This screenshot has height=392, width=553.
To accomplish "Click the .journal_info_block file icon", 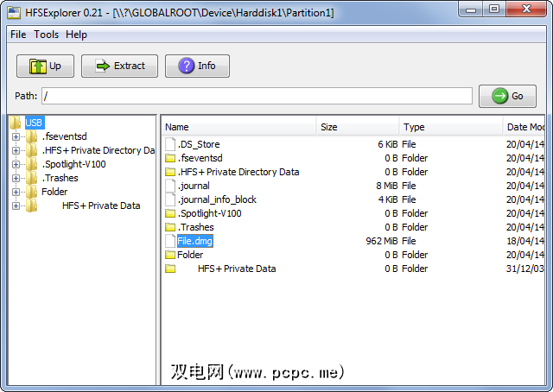I will 170,199.
